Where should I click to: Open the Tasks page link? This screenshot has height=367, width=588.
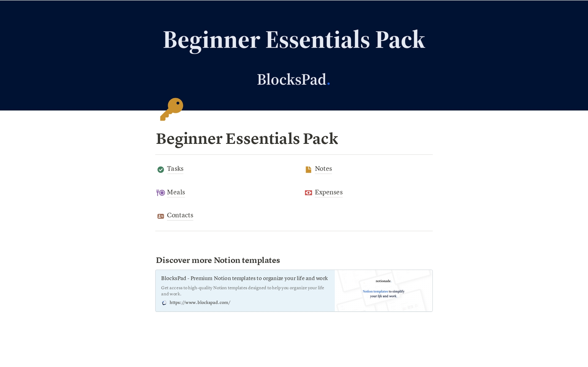[x=175, y=169]
